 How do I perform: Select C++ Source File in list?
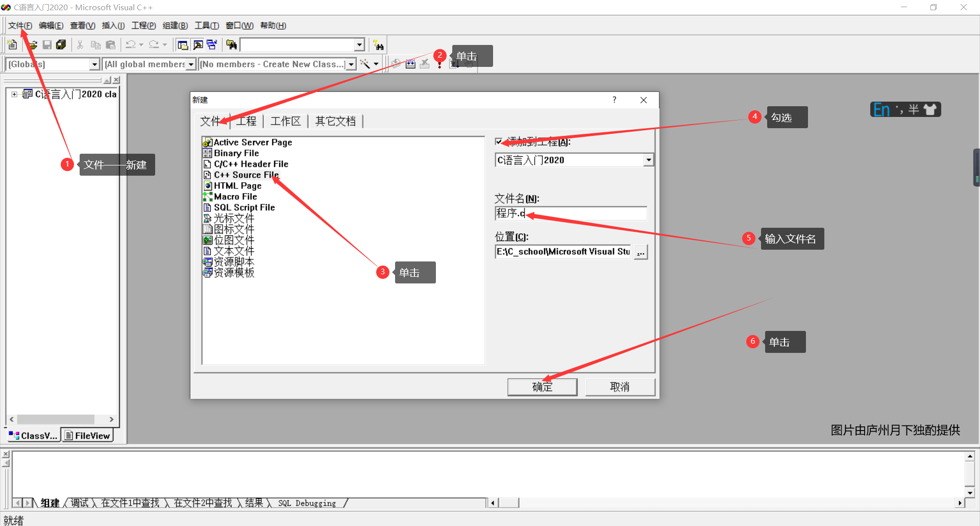[241, 175]
